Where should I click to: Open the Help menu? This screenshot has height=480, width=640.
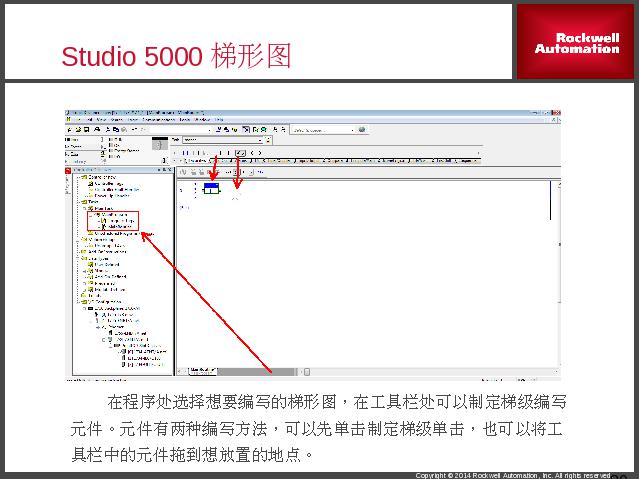click(219, 120)
